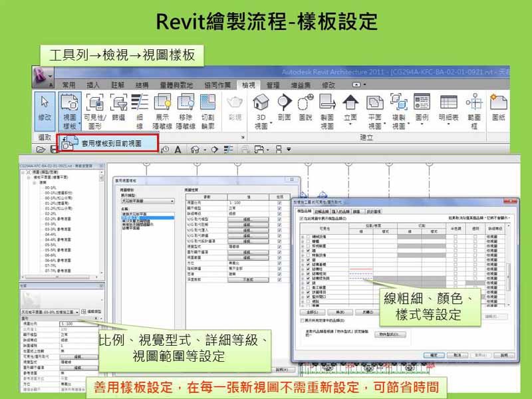The width and height of the screenshot is (532, 399).
Task: Click the small 3D house icon in Quick Access toolbar
Action: point(195,150)
